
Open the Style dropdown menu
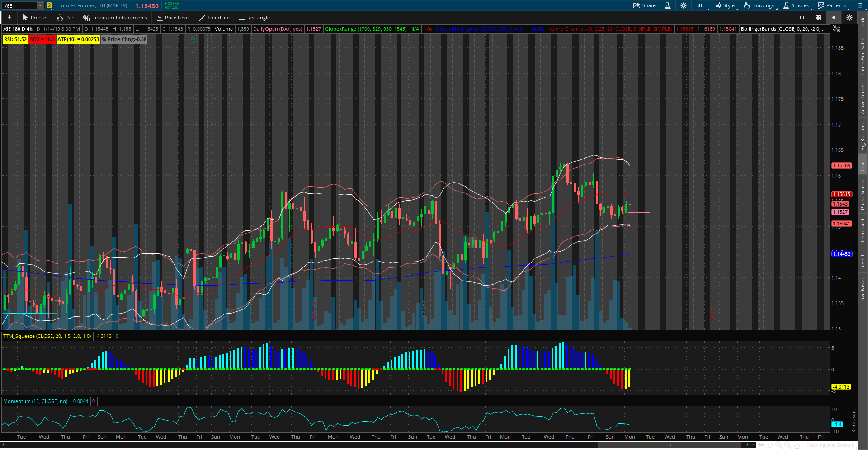pyautogui.click(x=726, y=5)
